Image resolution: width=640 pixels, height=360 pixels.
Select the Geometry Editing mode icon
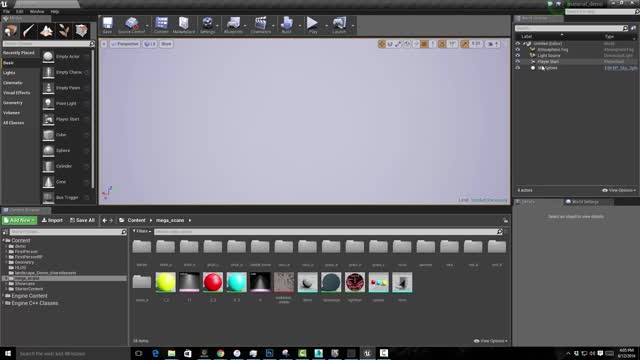point(82,31)
